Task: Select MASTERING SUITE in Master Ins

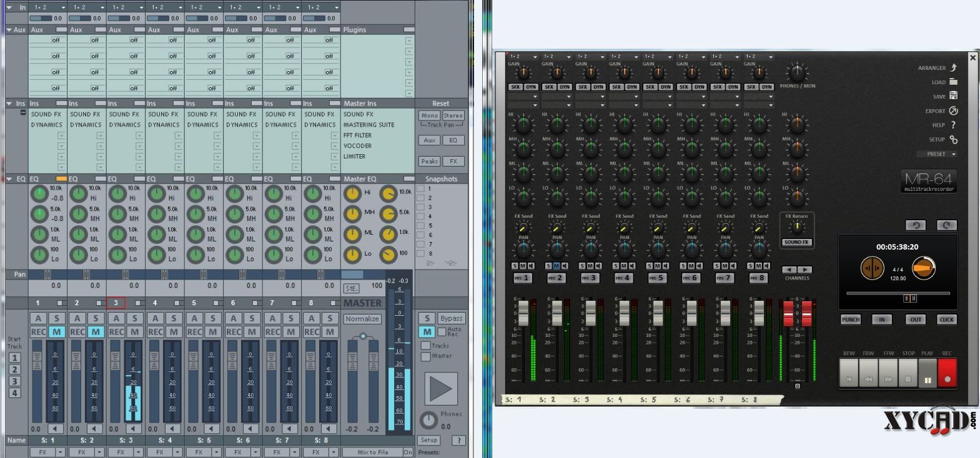Action: coord(369,125)
